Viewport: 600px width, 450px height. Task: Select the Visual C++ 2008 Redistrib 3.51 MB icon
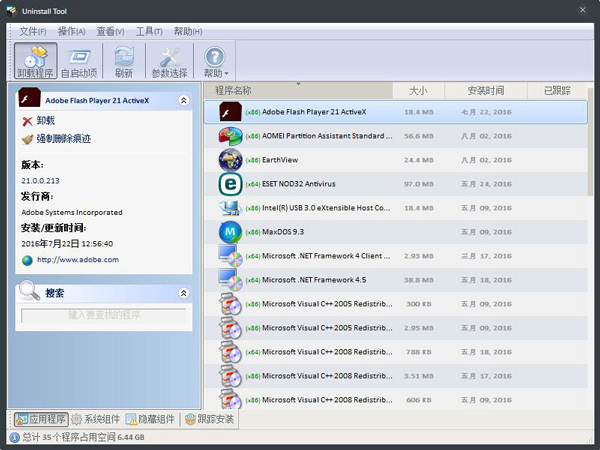[230, 376]
